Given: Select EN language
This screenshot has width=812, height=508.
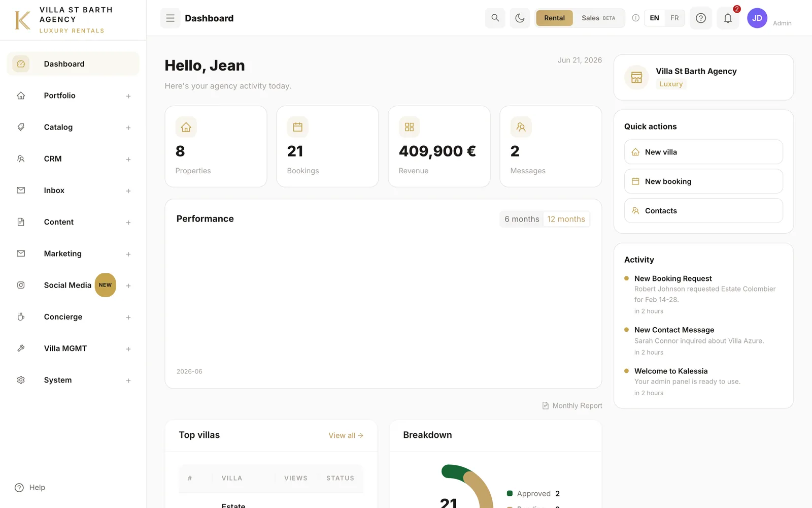Looking at the screenshot, I should (655, 18).
